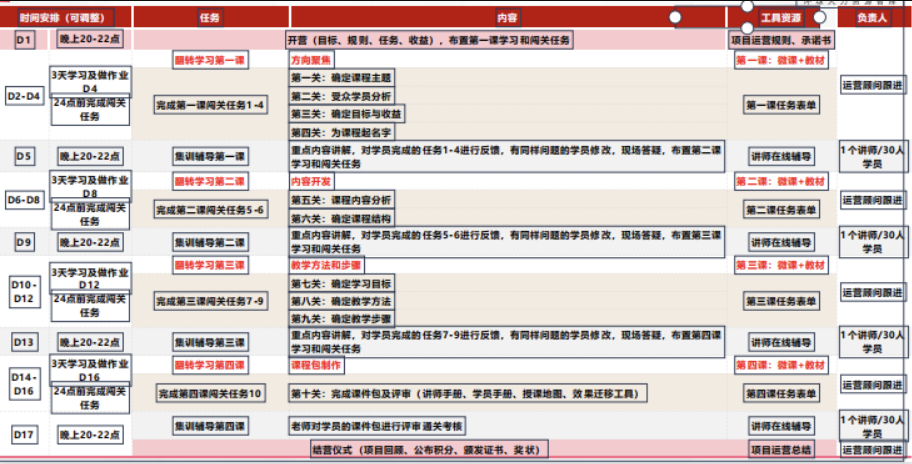The image size is (912, 464).
Task: Click the 第二课任务表单 text box
Action: tap(781, 210)
